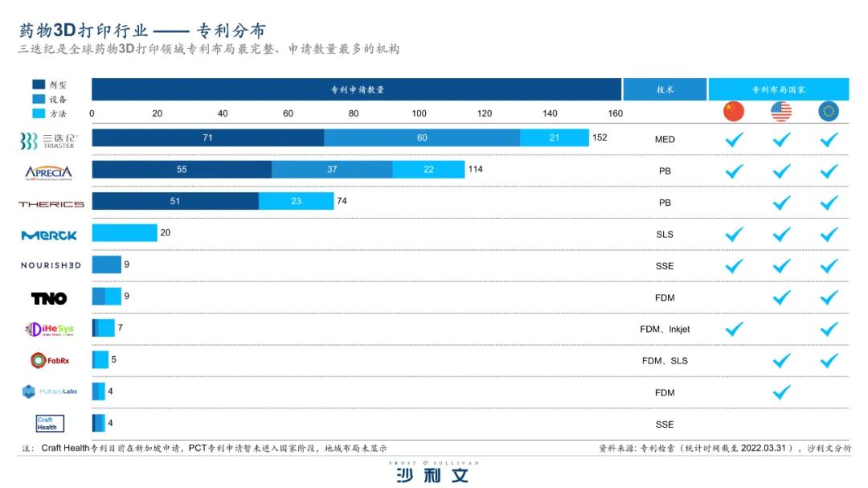The height and width of the screenshot is (488, 868).
Task: Click the Craft Health company logo
Action: pyautogui.click(x=50, y=423)
